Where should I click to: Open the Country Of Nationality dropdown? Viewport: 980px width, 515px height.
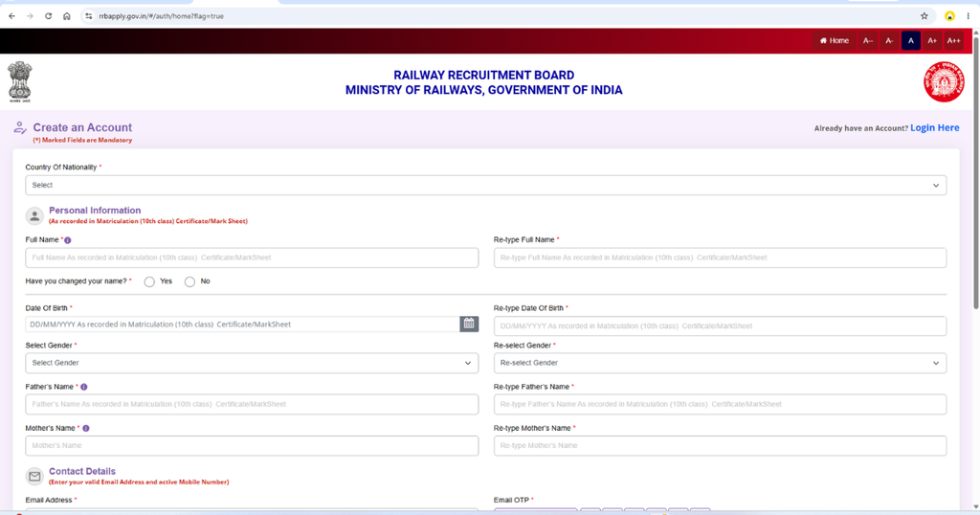point(485,185)
